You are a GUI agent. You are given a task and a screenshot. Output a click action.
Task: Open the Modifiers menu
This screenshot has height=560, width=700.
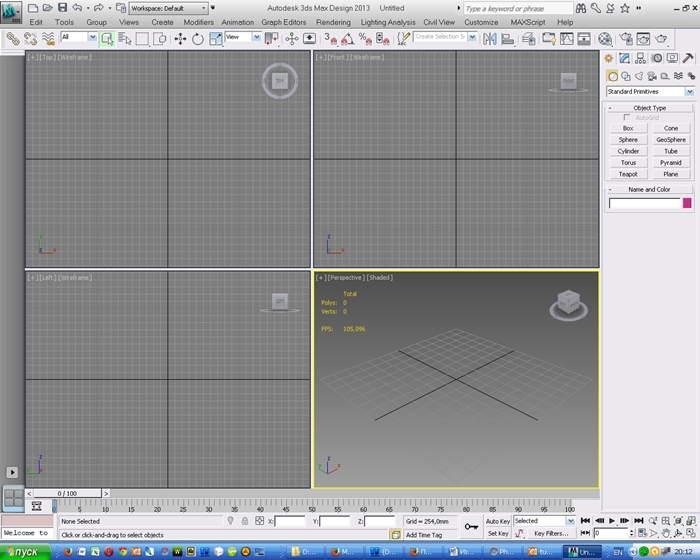pos(198,22)
